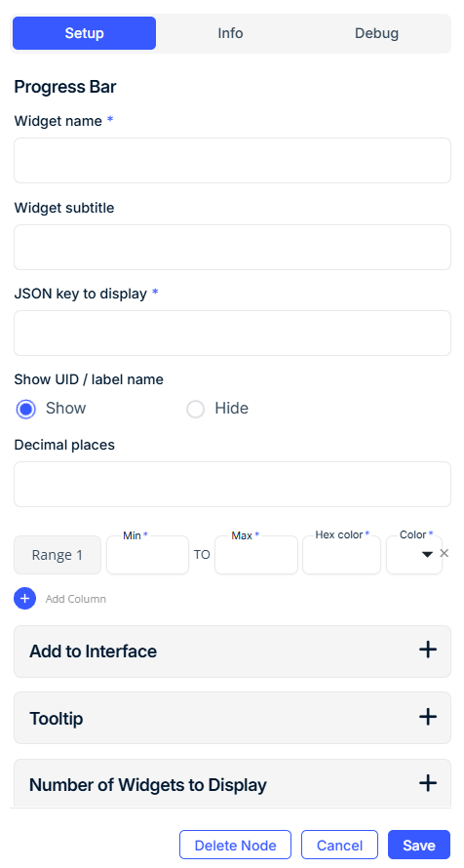
Task: Focus the Hex color input field
Action: [341, 555]
